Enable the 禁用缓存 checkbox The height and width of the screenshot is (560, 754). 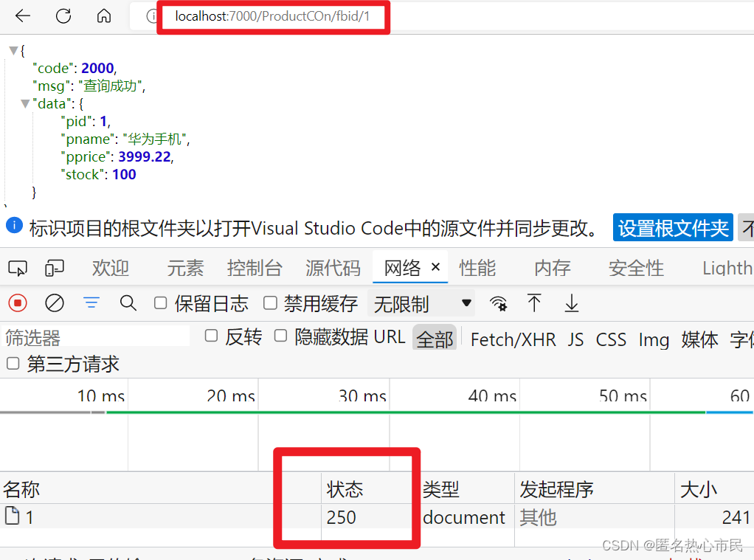click(x=270, y=303)
